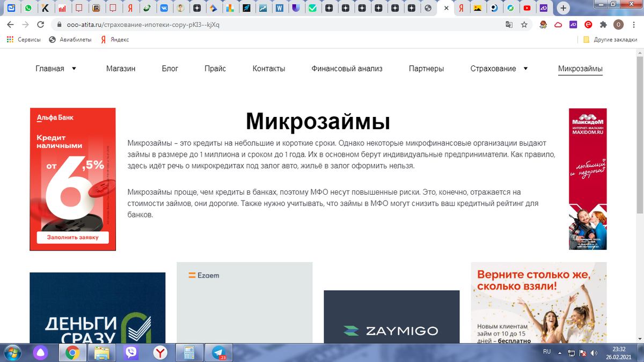
Task: Open the extensions puzzle-piece icon
Action: click(603, 25)
